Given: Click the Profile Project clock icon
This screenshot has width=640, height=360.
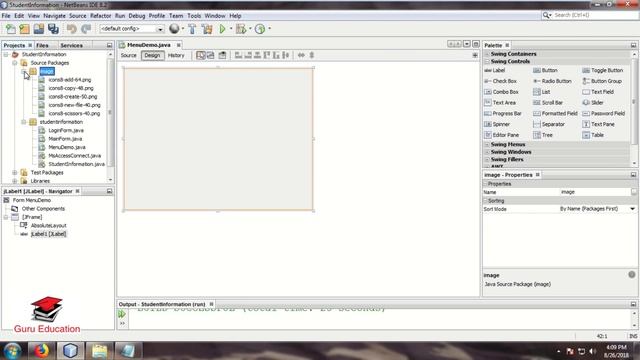Looking at the screenshot, I should tap(260, 29).
